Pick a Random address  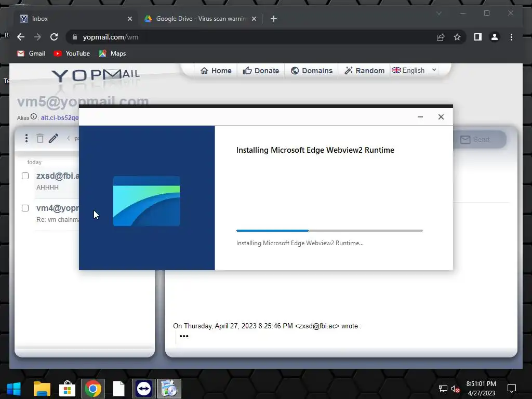click(364, 71)
